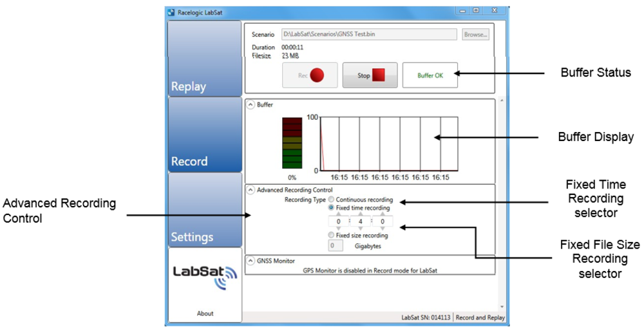The image size is (644, 327).
Task: Increase the seconds value with up arrow
Action: 383,214
